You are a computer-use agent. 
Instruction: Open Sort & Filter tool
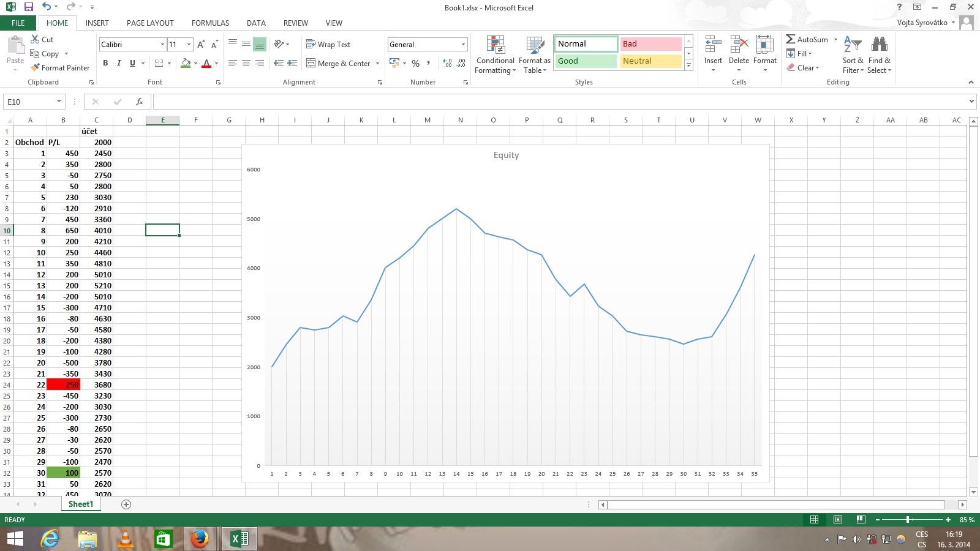tap(853, 55)
